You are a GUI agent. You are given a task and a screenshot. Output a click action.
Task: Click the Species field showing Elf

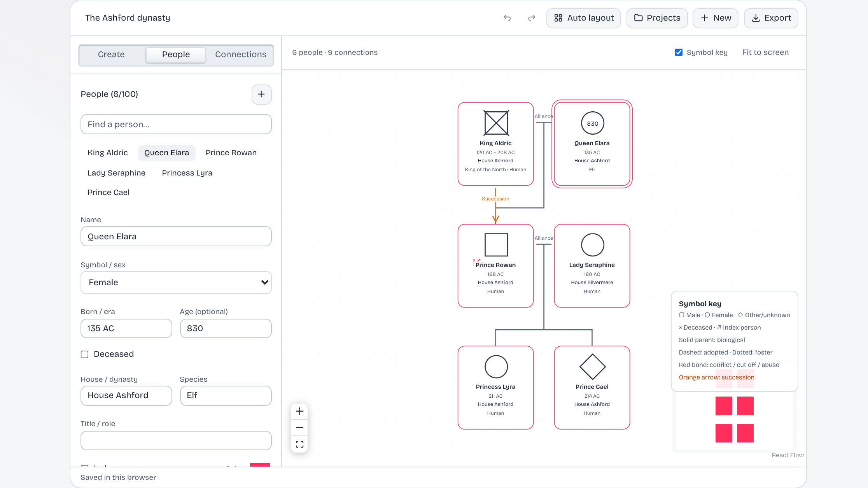(x=226, y=395)
